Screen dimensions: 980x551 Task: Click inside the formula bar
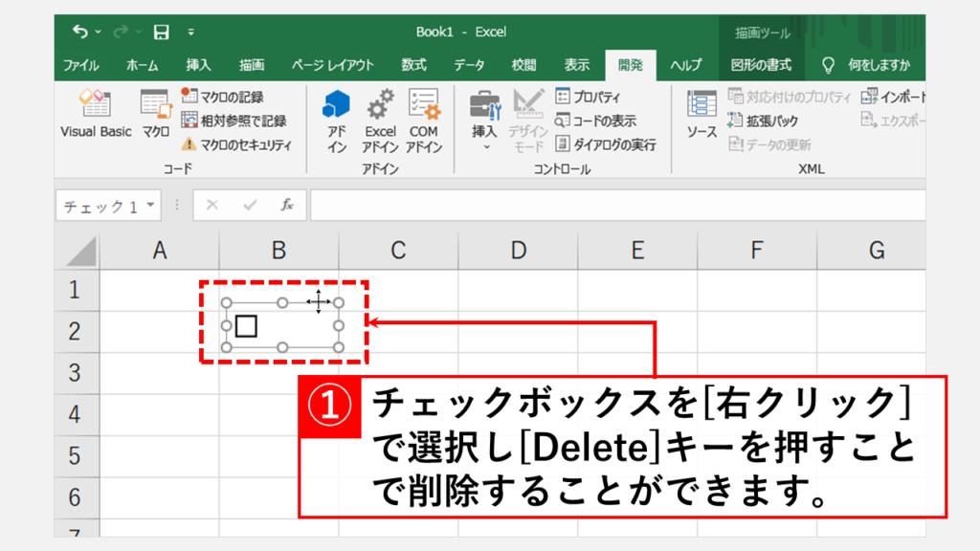(612, 206)
